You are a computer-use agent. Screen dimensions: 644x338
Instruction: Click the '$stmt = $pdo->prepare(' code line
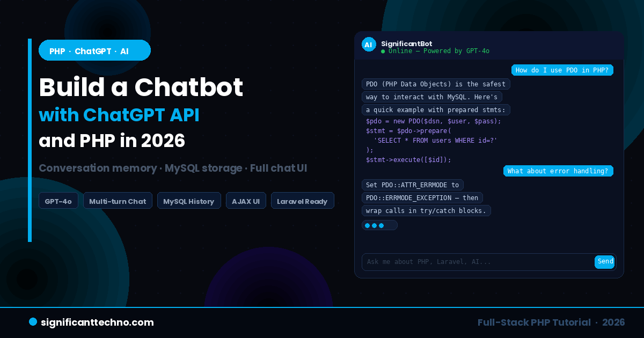point(408,131)
